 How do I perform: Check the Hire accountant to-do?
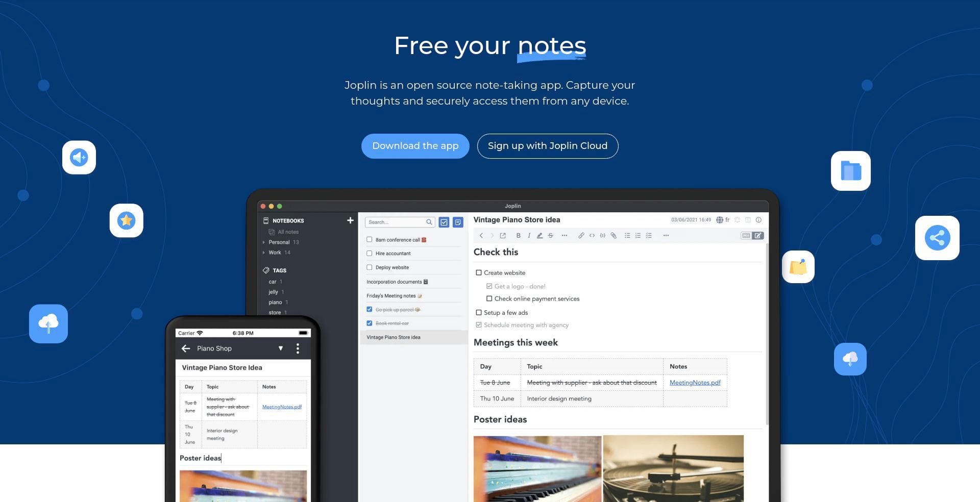369,253
